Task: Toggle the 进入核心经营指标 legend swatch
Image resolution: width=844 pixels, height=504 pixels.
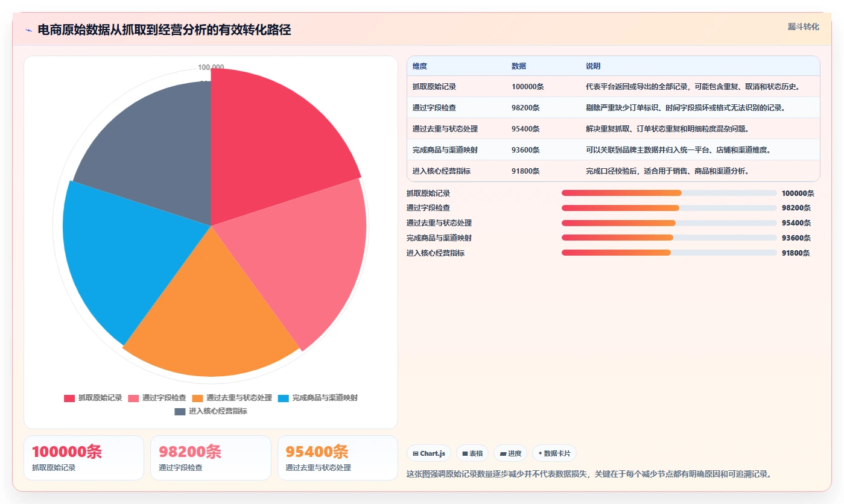Action: click(x=180, y=411)
